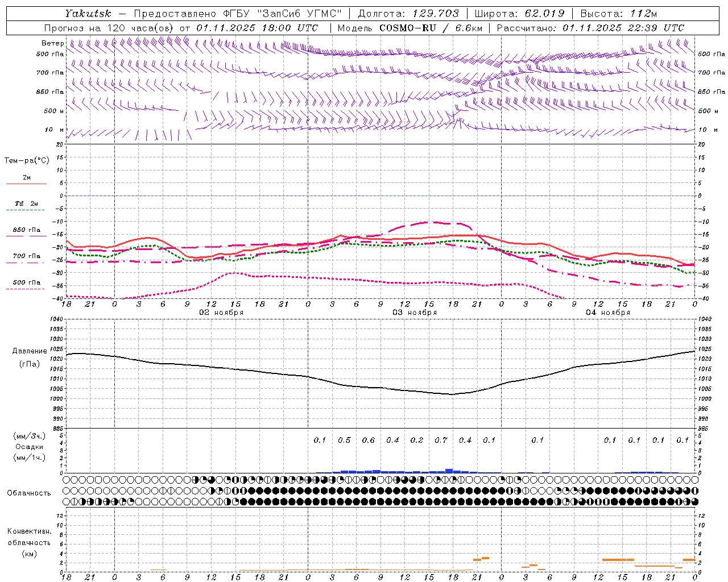The width and height of the screenshot is (728, 582).
Task: Click the '(км)' convective height unit label
Action: [29, 554]
